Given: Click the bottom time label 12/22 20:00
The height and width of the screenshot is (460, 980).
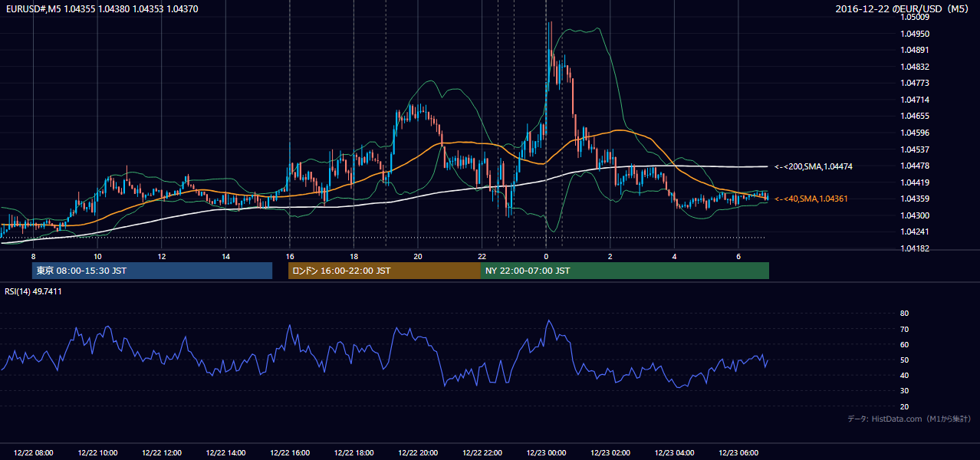Looking at the screenshot, I should point(418,453).
